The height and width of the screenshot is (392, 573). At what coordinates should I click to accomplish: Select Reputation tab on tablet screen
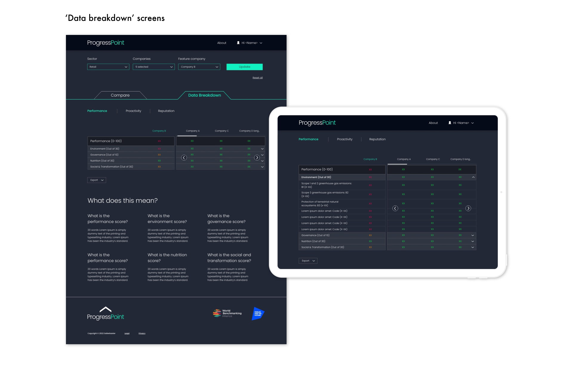click(x=377, y=139)
